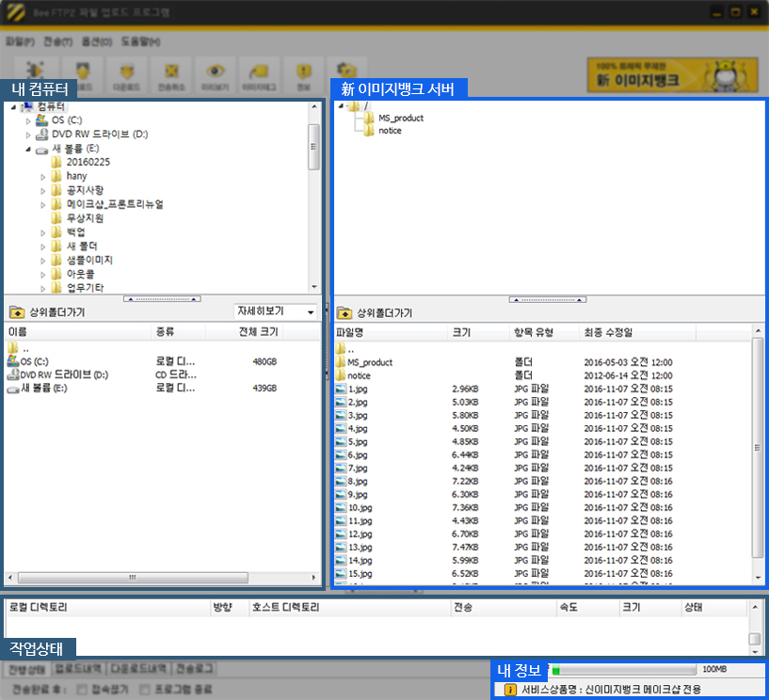
Task: Expand the DVD RW 드라이브 (D:) tree node
Action: [28, 135]
